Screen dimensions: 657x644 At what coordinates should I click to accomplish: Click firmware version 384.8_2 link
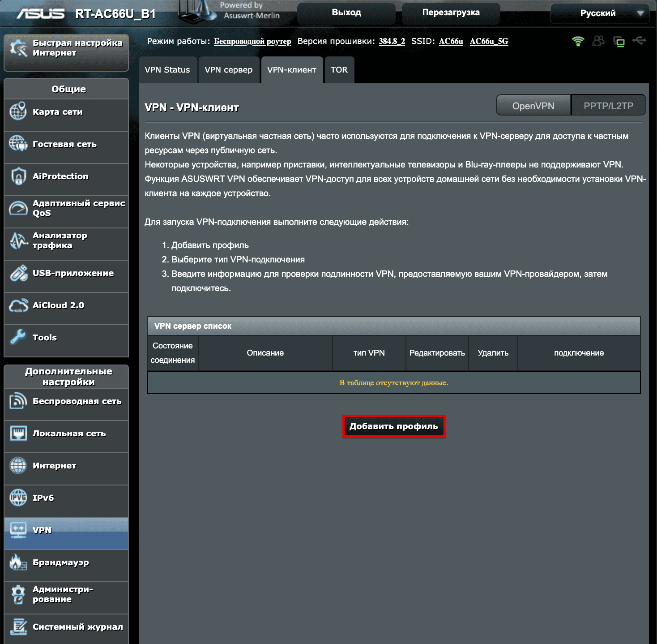coord(392,41)
